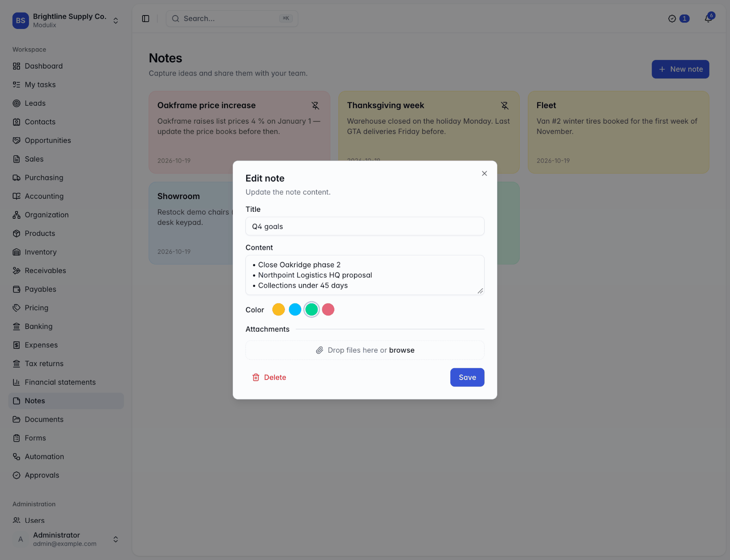This screenshot has height=560, width=730.
Task: Choose the red note color
Action: [328, 309]
